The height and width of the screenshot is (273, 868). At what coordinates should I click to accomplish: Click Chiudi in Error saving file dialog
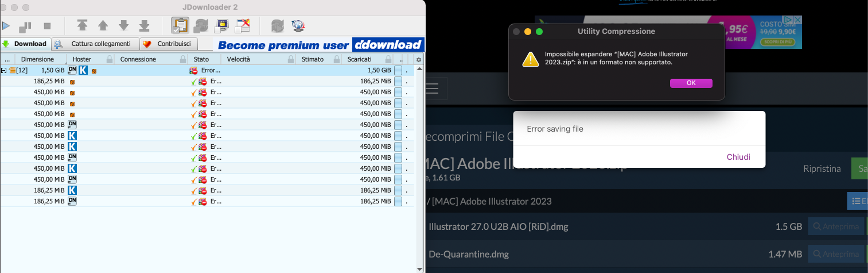coord(738,157)
